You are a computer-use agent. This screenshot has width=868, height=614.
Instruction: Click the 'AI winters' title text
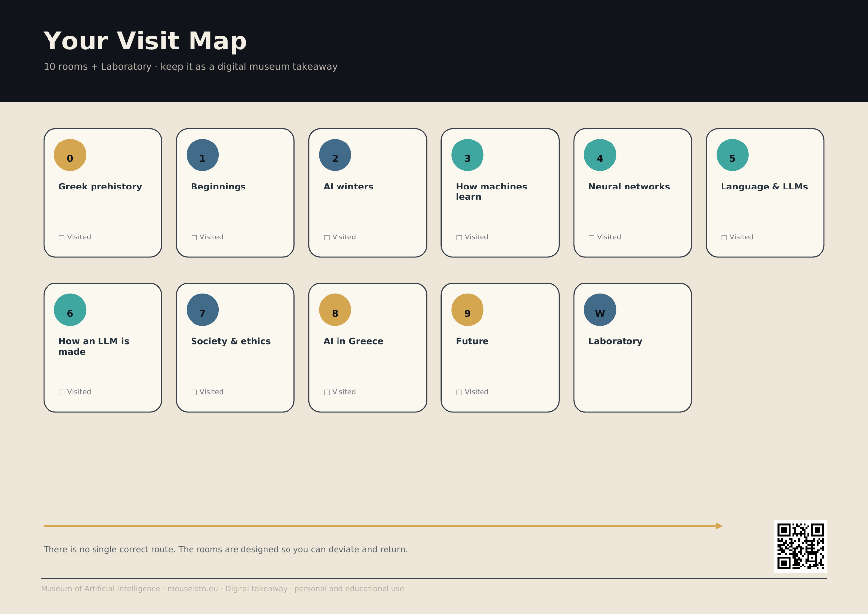pyautogui.click(x=348, y=187)
